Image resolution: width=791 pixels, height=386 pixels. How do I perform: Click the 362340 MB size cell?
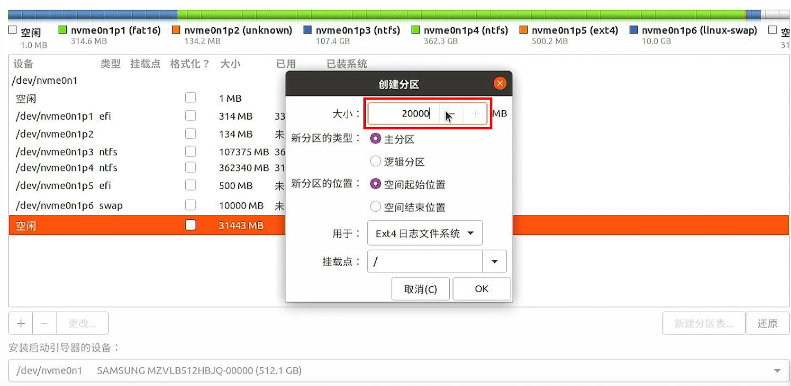244,168
